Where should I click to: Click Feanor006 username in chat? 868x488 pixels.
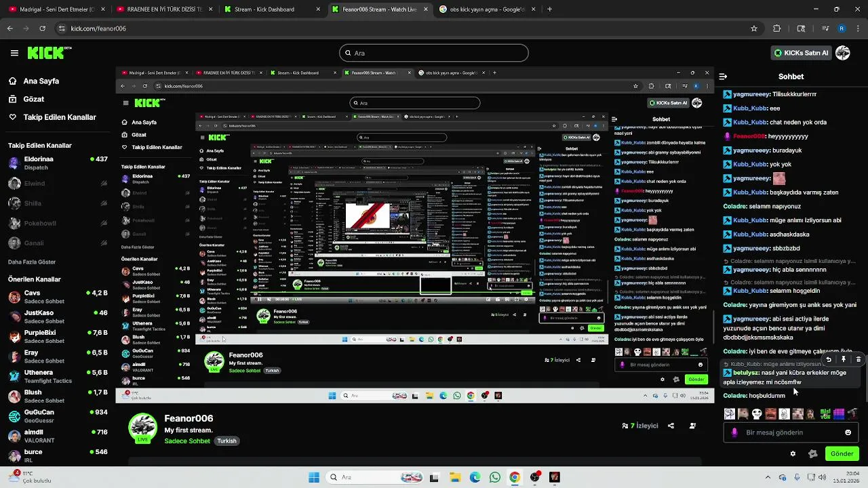pos(750,136)
